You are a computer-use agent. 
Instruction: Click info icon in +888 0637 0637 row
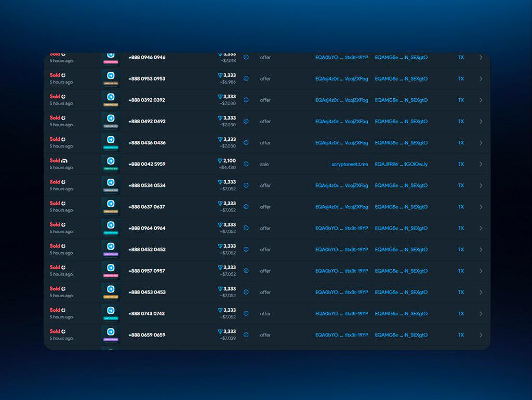246,206
